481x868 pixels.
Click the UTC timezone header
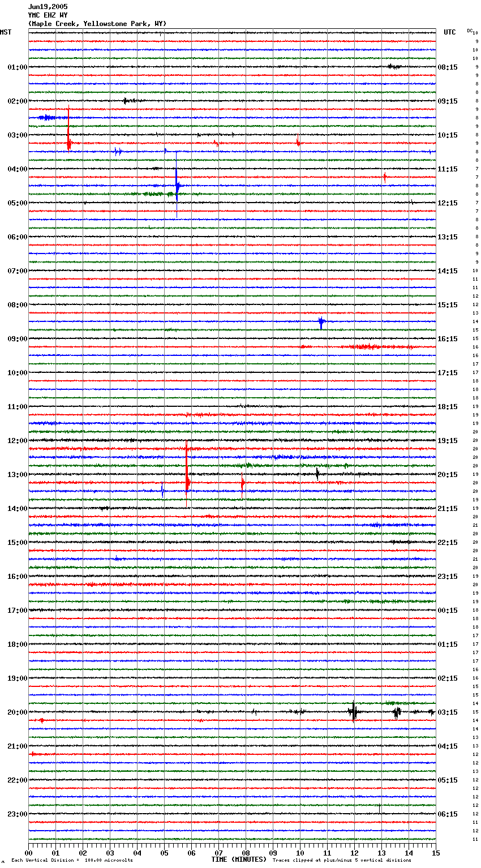coord(450,32)
